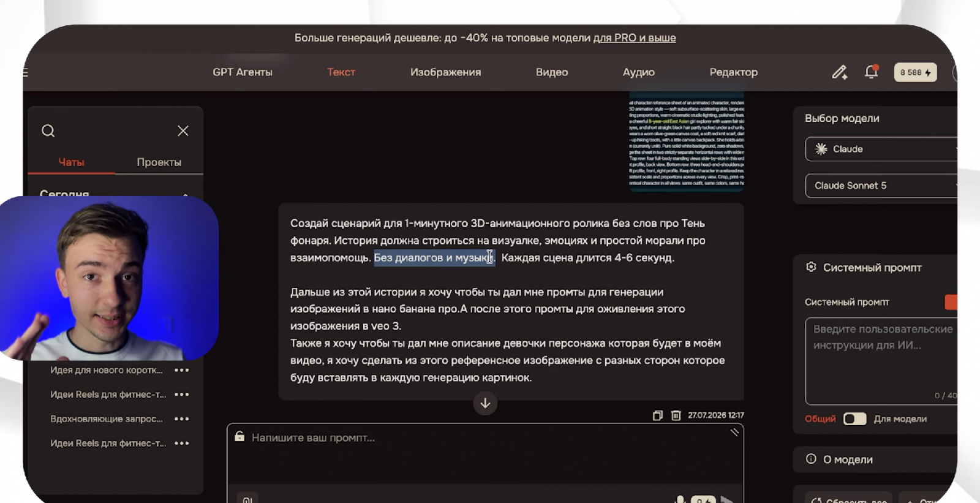Screen dimensions: 980x503
Task: Switch to the Чаты tab
Action: 71,162
